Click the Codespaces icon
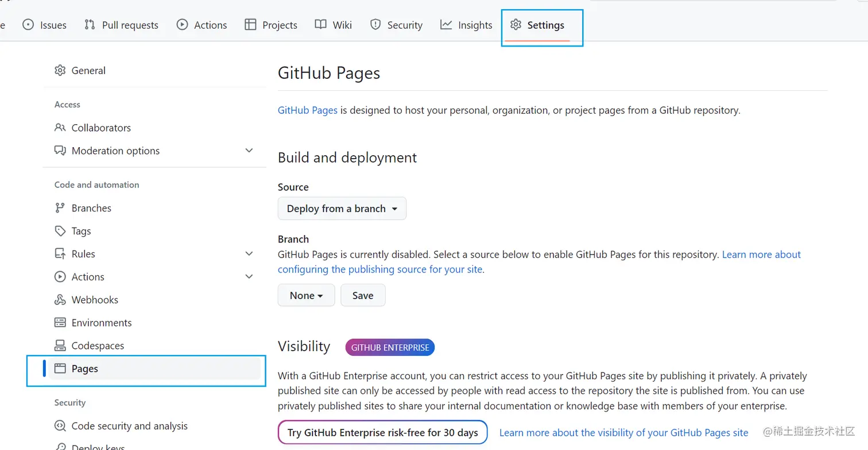This screenshot has height=450, width=868. [60, 345]
